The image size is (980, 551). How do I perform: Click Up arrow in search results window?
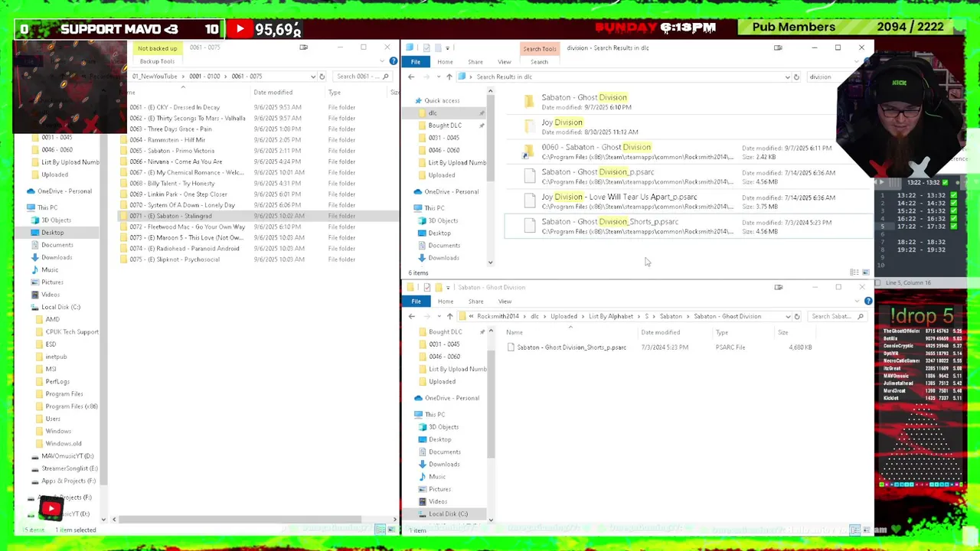click(449, 77)
